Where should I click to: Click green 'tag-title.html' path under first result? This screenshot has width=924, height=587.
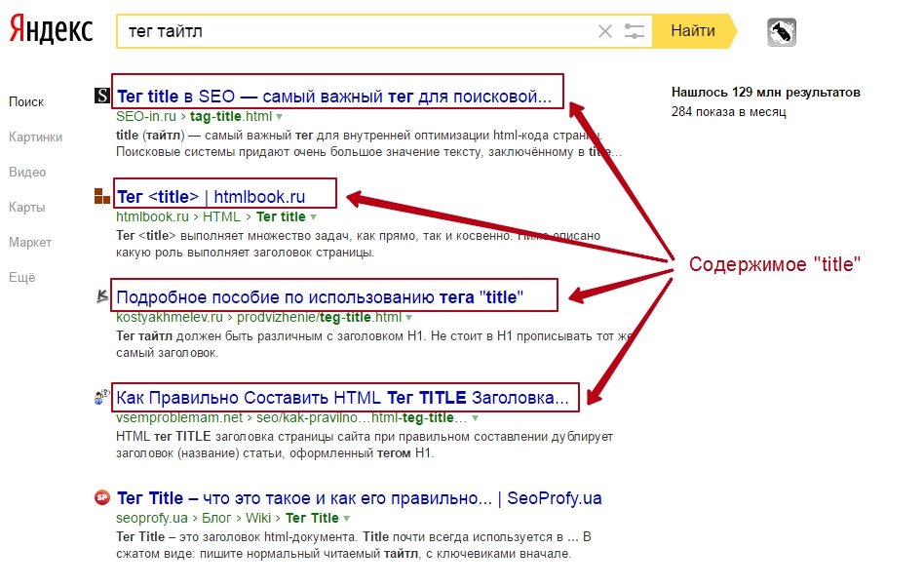[231, 116]
